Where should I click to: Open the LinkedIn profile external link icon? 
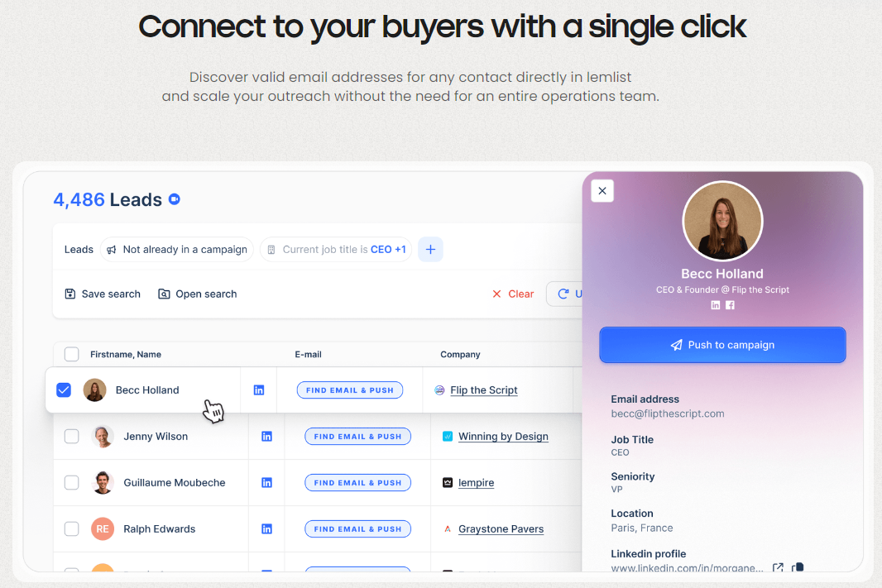pos(778,567)
